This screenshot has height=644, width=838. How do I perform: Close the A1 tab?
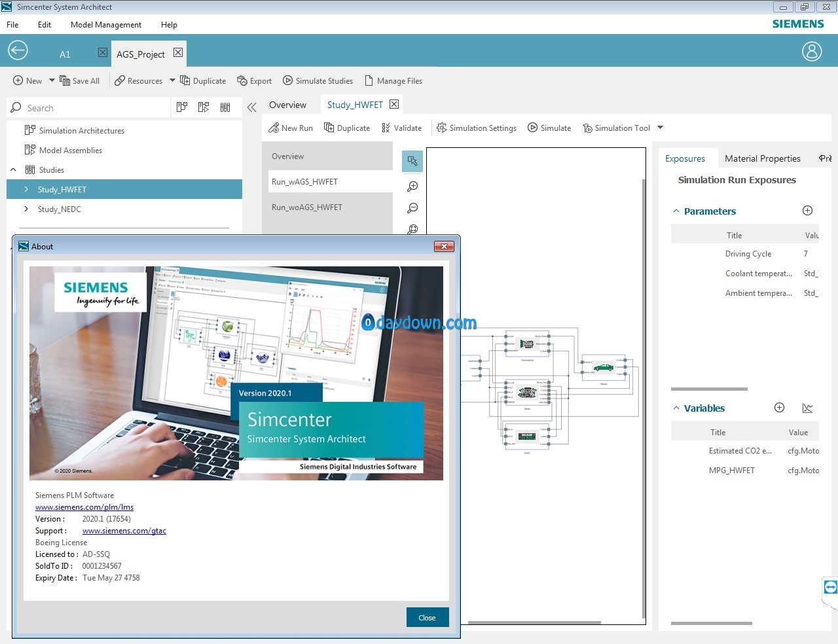click(x=103, y=52)
